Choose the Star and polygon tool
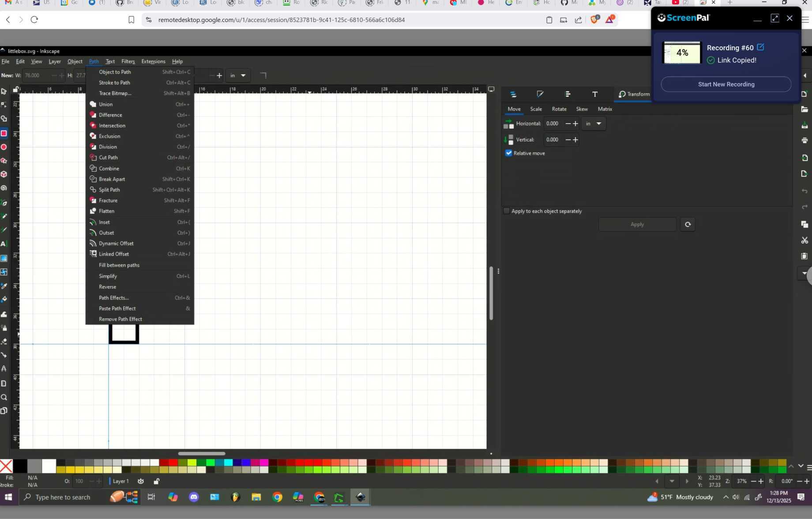The width and height of the screenshot is (812, 519). coord(4,161)
